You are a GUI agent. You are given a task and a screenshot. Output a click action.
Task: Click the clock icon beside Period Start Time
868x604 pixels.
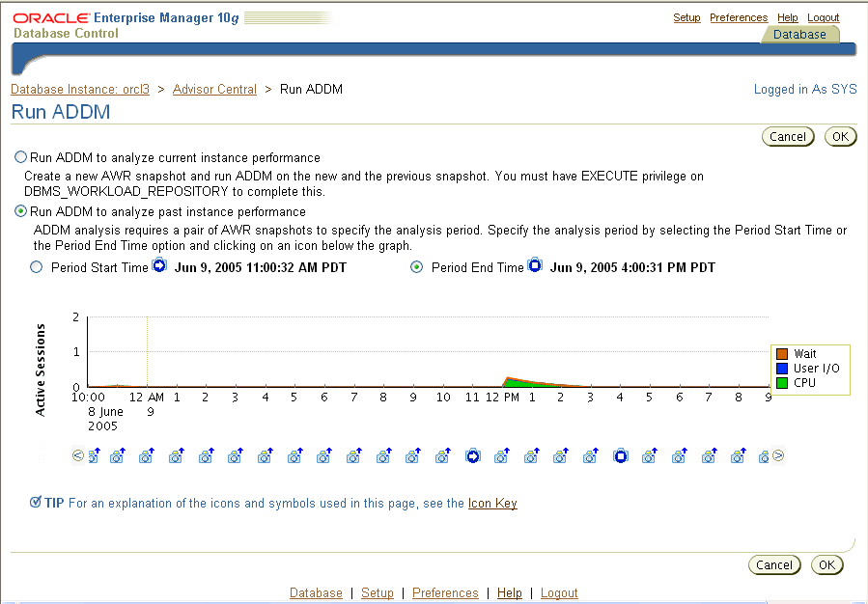tap(159, 266)
